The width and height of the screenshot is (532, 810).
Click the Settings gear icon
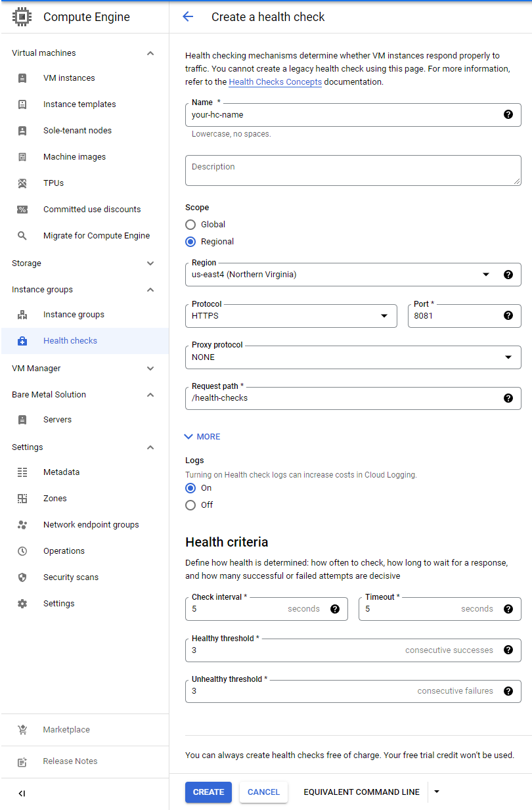point(22,604)
